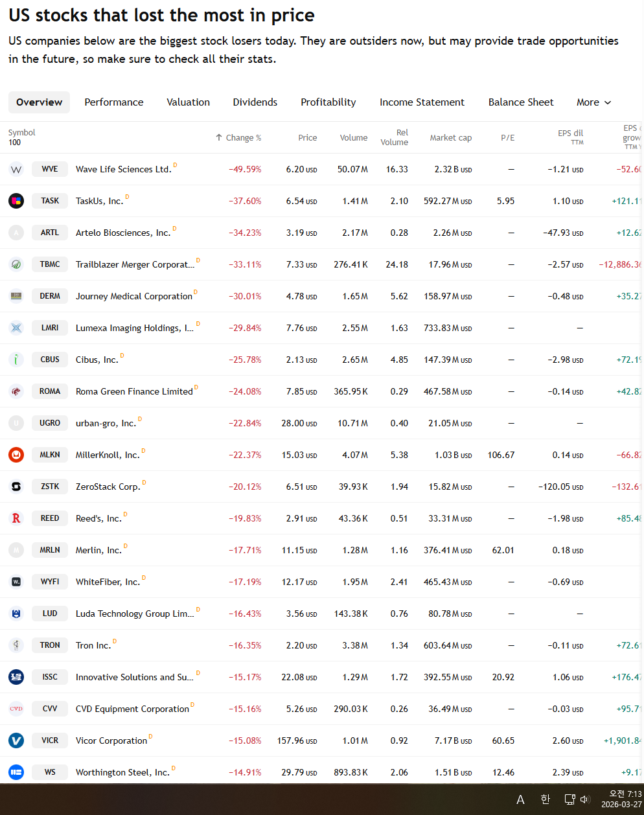Open the MLKN ticker symbol link
The width and height of the screenshot is (644, 815).
[50, 455]
